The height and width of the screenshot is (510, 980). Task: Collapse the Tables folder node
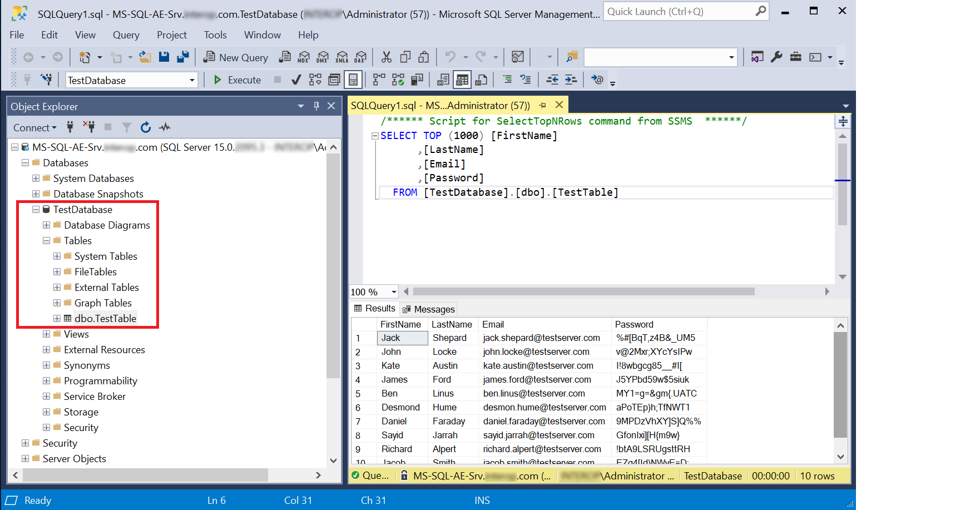(46, 241)
